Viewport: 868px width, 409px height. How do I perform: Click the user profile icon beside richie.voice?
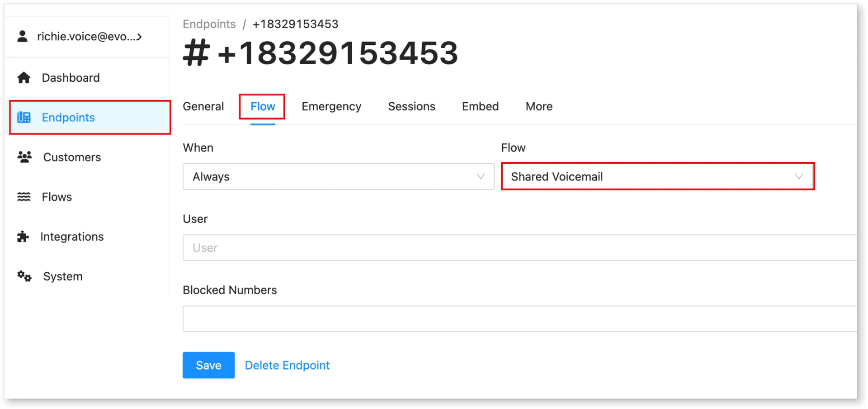(x=22, y=36)
